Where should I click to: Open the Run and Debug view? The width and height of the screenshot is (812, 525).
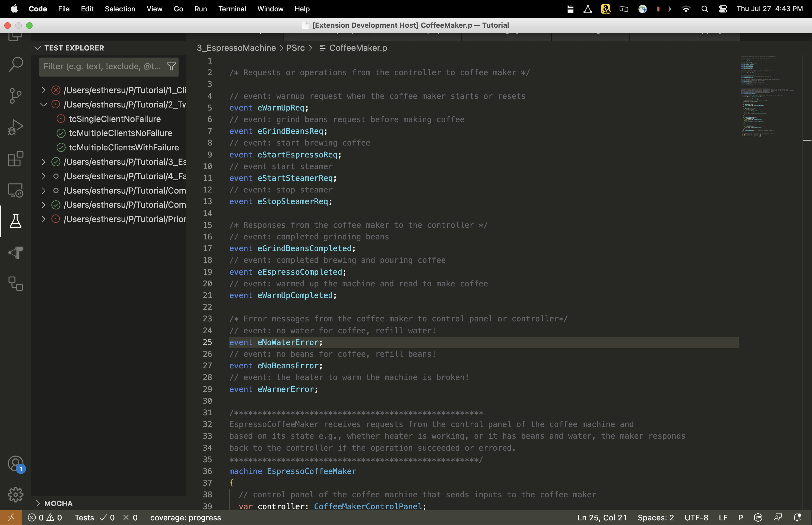[x=15, y=127]
